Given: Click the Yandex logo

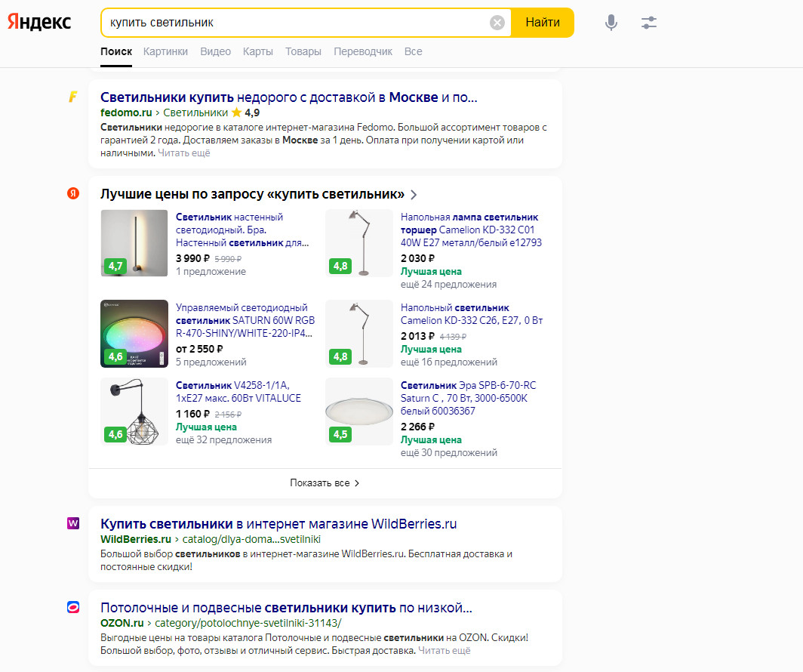Looking at the screenshot, I should [39, 23].
